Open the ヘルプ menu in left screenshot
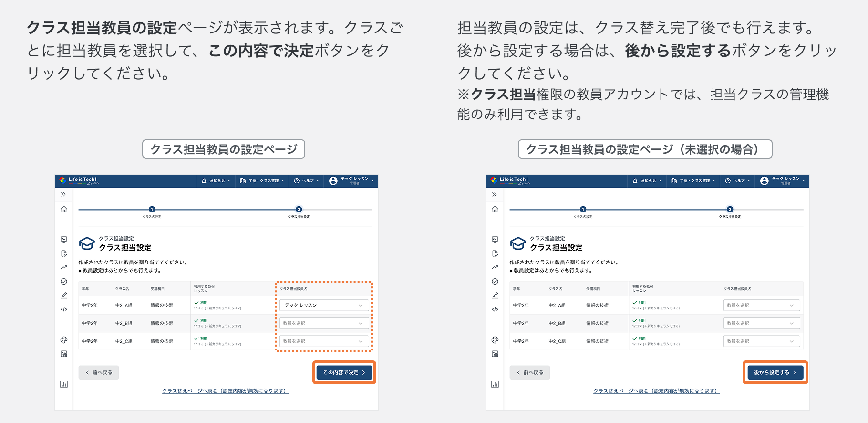This screenshot has width=868, height=423. click(307, 181)
